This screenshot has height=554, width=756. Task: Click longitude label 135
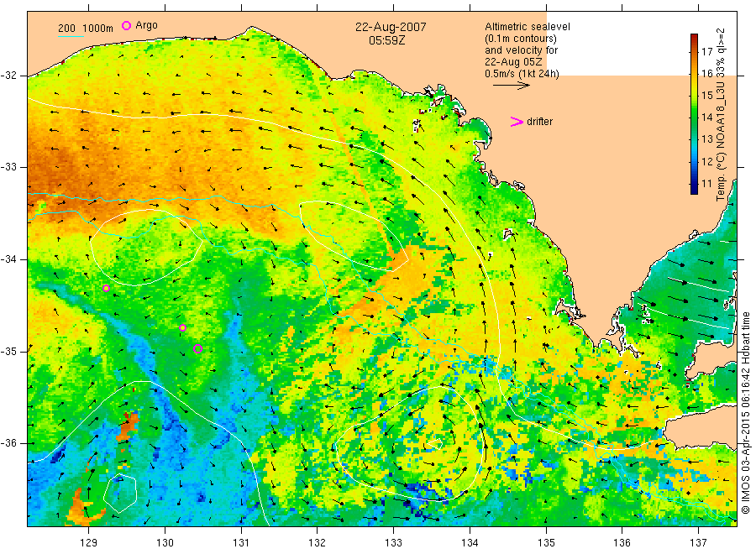tap(546, 543)
